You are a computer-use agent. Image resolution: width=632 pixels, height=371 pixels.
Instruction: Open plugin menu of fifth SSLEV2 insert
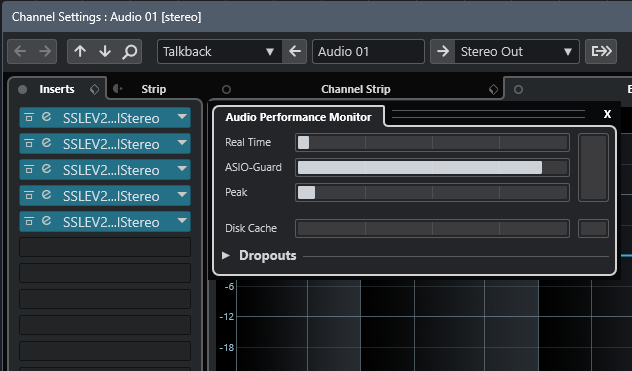[182, 221]
